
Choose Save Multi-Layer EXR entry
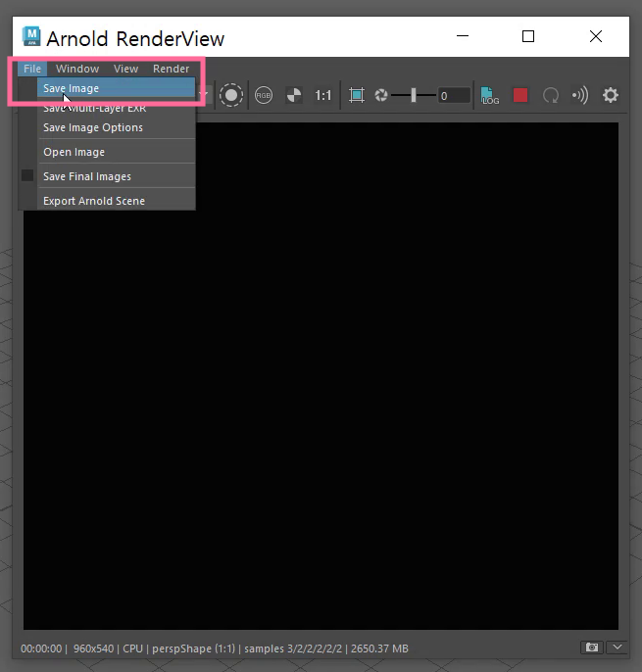point(117,108)
